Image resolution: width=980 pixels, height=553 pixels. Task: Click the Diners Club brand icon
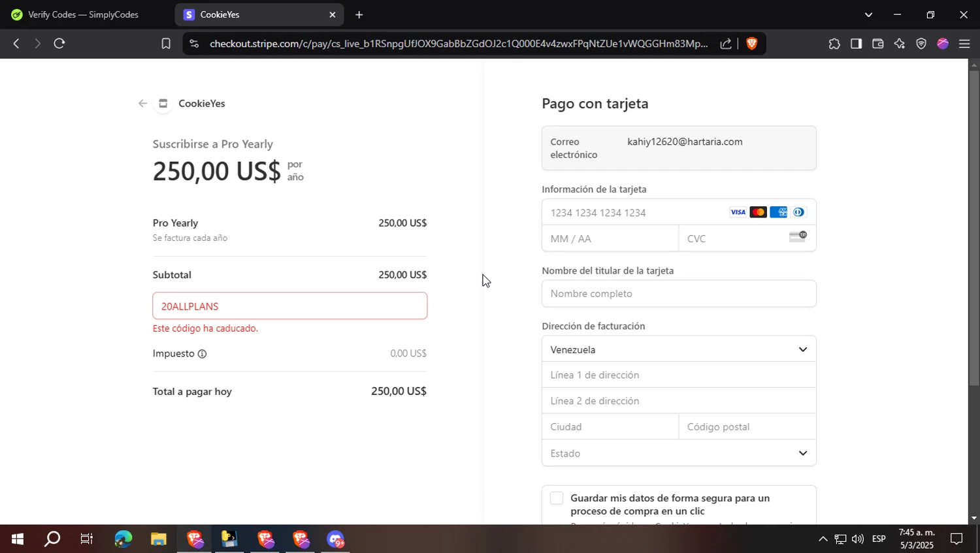coord(798,212)
